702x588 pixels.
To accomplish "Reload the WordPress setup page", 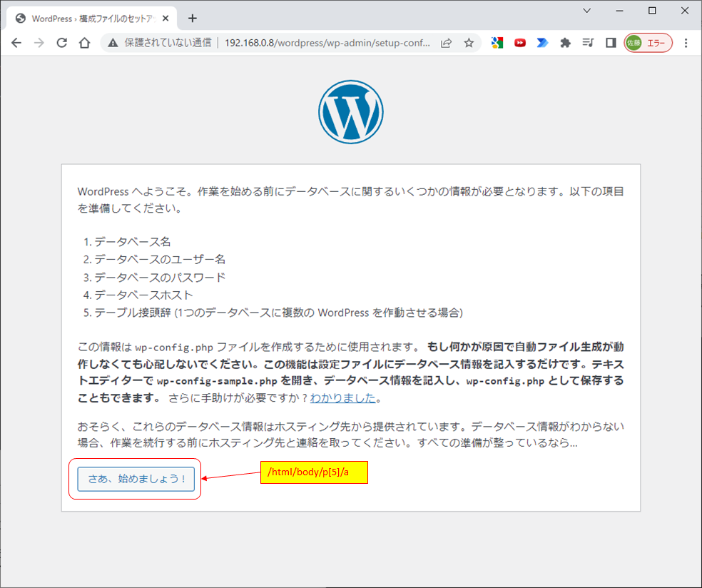I will pyautogui.click(x=62, y=43).
